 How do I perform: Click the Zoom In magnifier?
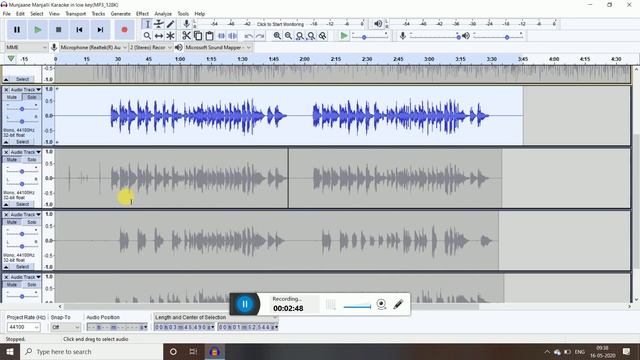pos(277,36)
